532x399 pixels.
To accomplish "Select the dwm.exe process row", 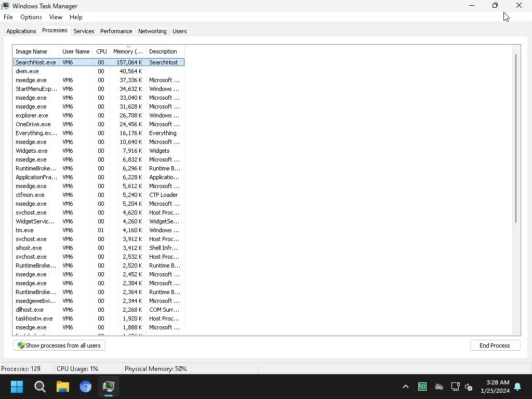I will 99,71.
